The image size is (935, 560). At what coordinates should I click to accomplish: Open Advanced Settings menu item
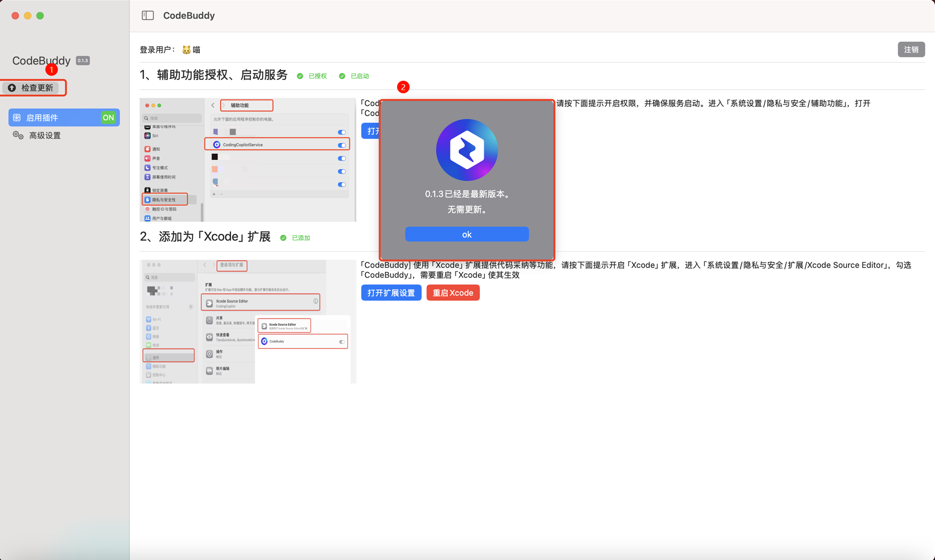pyautogui.click(x=44, y=135)
